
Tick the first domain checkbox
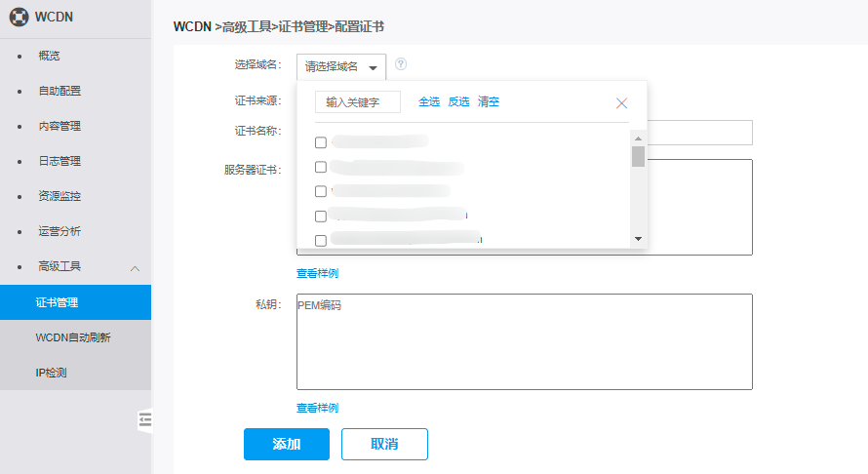(321, 142)
